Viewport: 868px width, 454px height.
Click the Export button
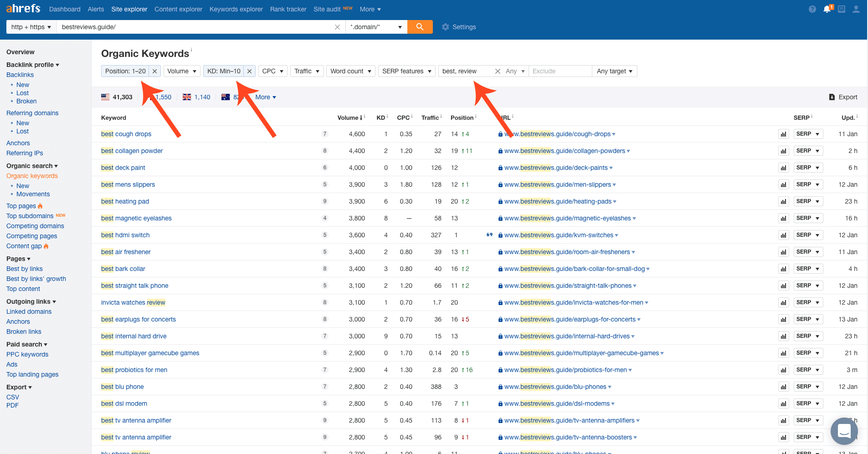(843, 97)
